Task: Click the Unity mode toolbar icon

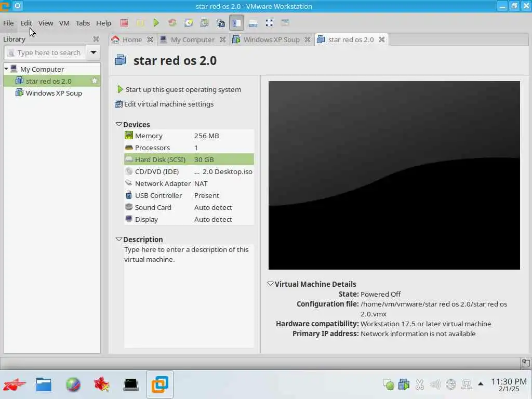Action: tap(285, 23)
